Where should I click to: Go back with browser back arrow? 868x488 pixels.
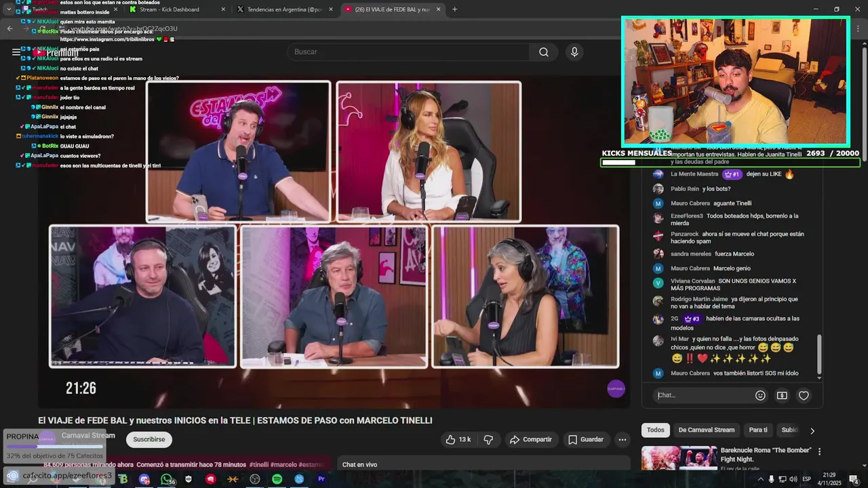click(9, 28)
